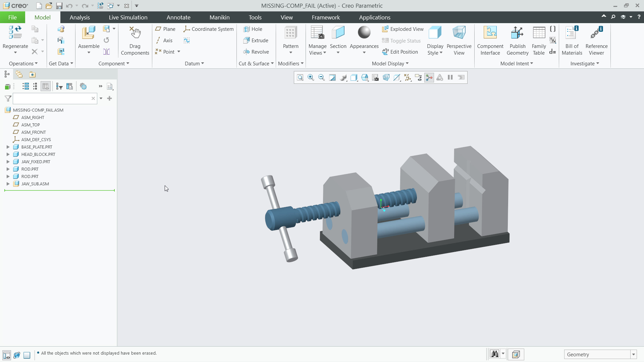Image resolution: width=644 pixels, height=362 pixels.
Task: Expand the HEAD_BLOCK.PRT node
Action: 8,155
